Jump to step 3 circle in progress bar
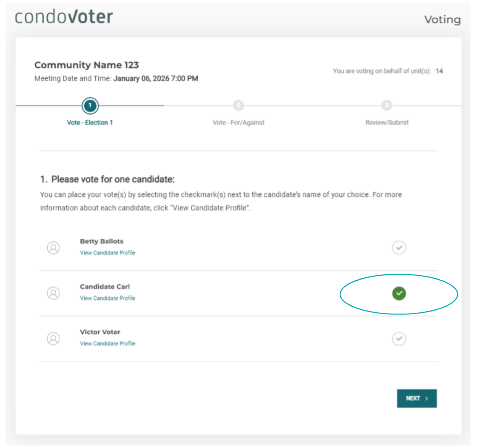 coord(387,105)
